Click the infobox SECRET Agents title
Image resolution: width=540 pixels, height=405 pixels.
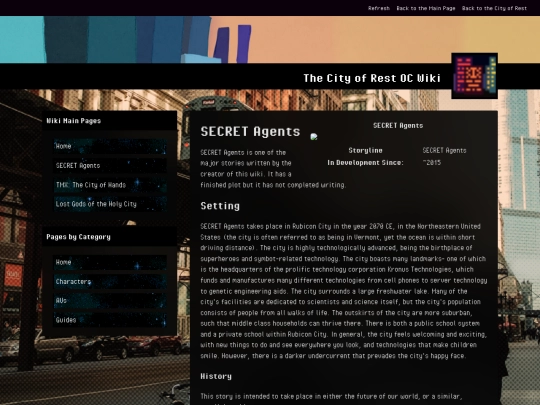[398, 126]
